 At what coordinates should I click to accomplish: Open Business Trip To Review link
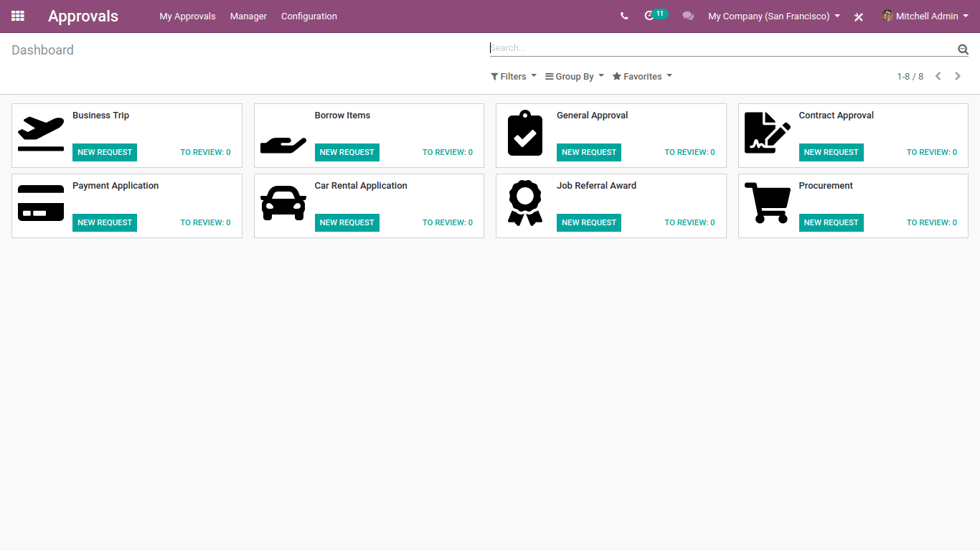(x=206, y=152)
